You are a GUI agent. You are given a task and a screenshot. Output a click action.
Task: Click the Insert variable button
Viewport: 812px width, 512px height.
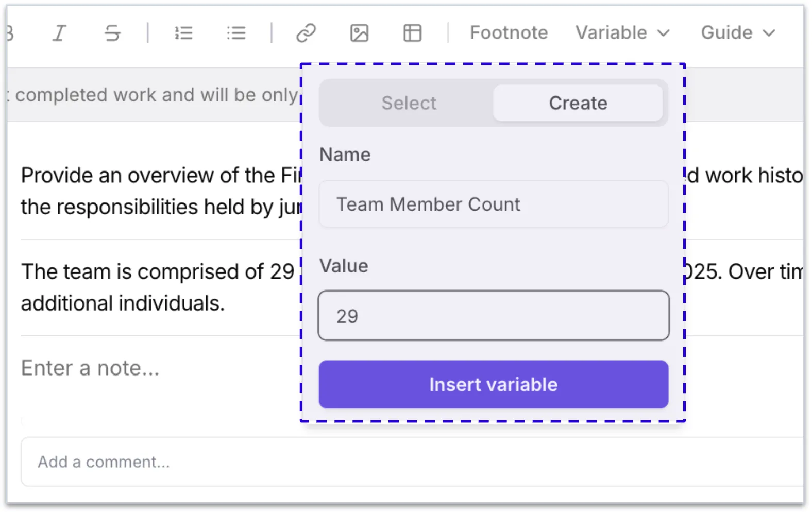pyautogui.click(x=494, y=384)
